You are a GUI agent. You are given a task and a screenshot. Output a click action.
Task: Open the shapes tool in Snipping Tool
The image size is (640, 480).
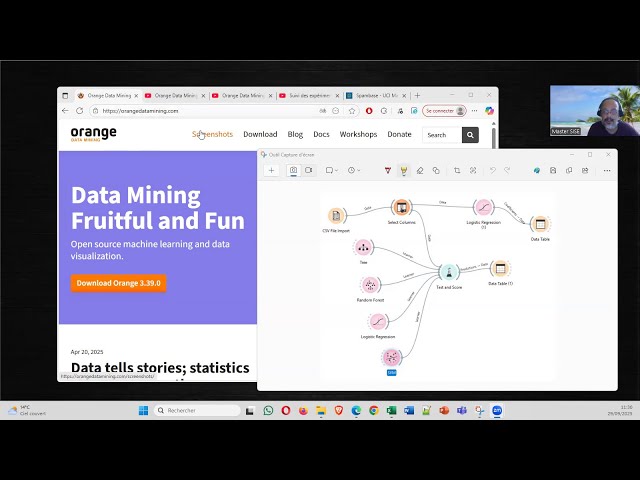[x=436, y=170]
